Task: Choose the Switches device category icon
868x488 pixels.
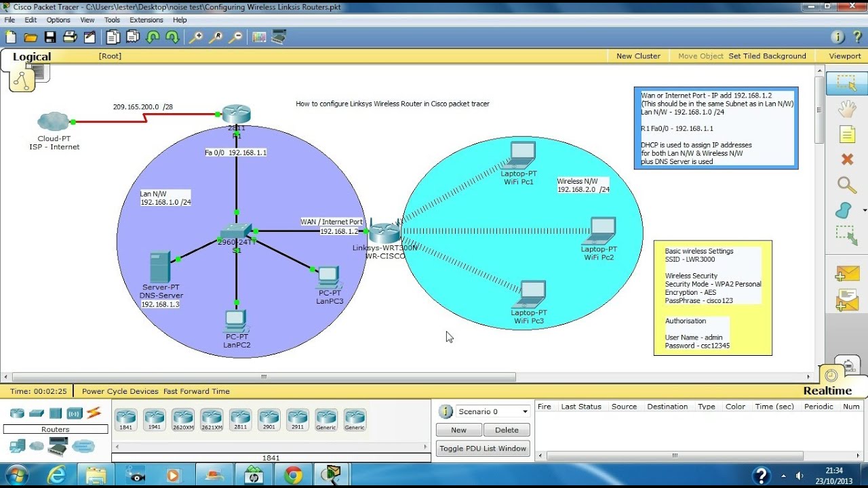Action: pyautogui.click(x=37, y=413)
